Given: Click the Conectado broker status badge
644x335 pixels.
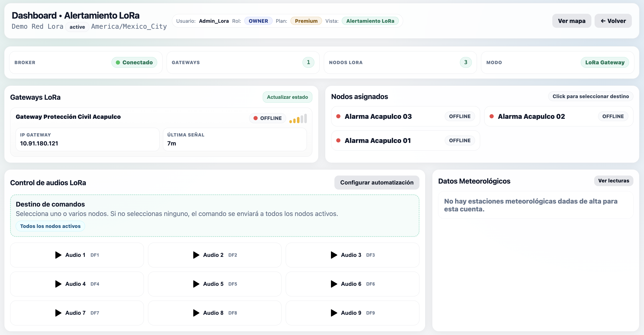Looking at the screenshot, I should 134,62.
